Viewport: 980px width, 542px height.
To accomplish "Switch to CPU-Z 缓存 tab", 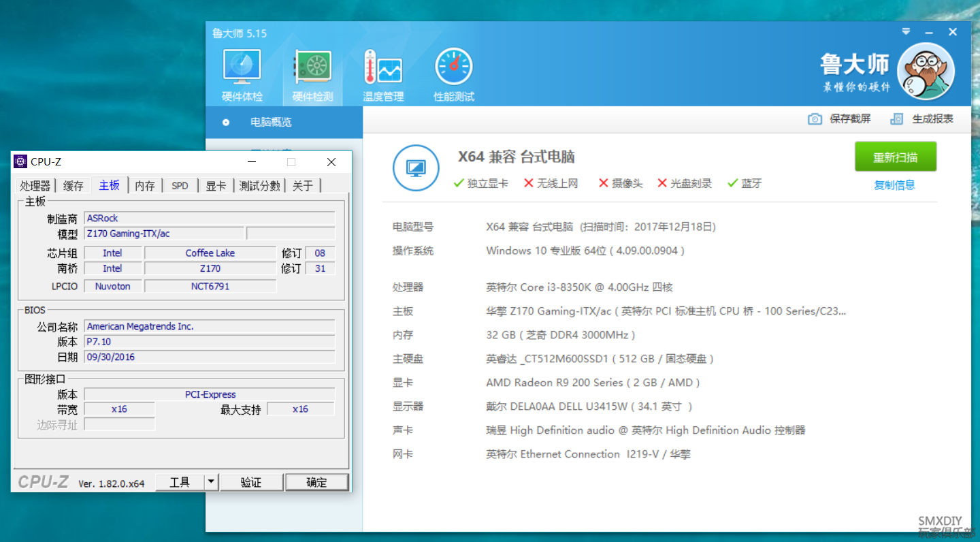I will [73, 185].
